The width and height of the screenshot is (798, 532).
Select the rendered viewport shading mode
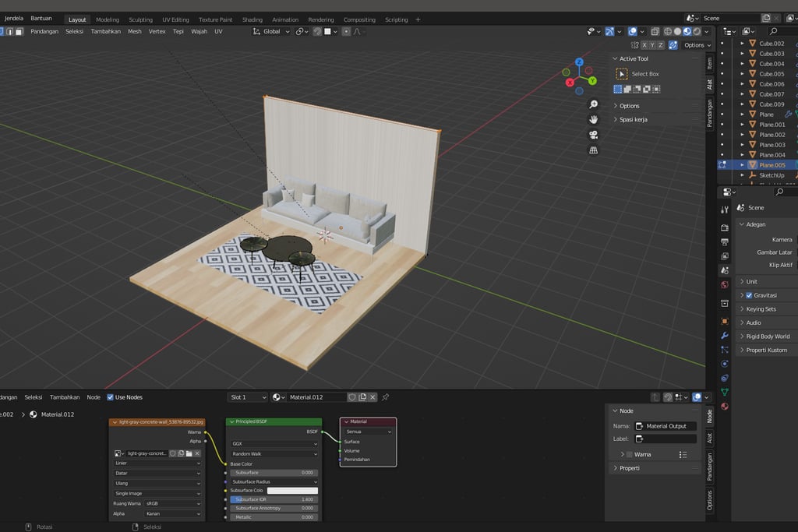[x=697, y=31]
